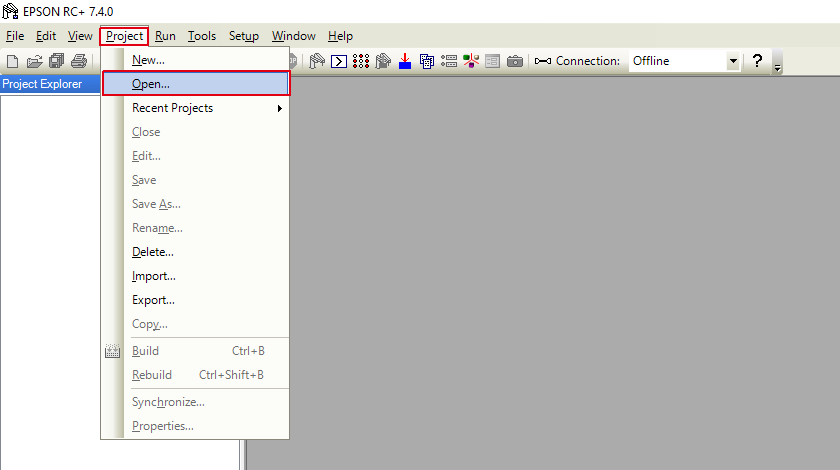The width and height of the screenshot is (840, 470).
Task: Open the I/O Monitor dots icon
Action: (x=361, y=61)
